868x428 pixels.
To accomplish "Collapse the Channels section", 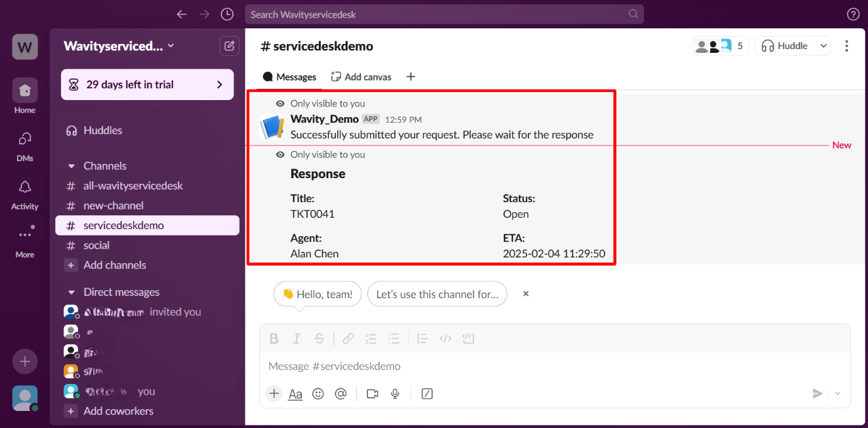I will [x=71, y=166].
